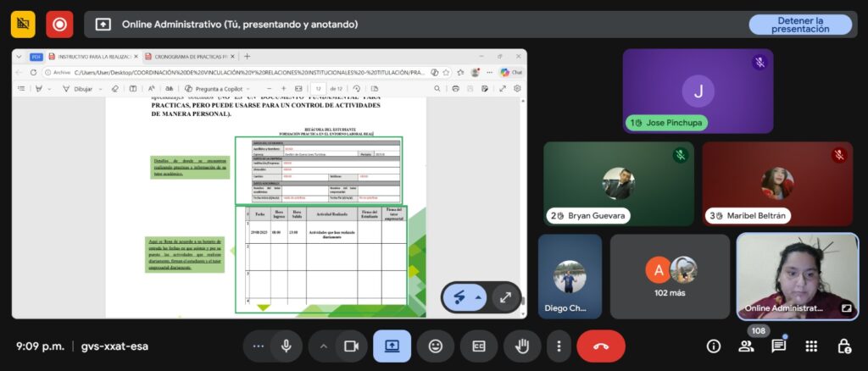This screenshot has height=371, width=868.
Task: Expand the camera options chevron
Action: coord(323,346)
